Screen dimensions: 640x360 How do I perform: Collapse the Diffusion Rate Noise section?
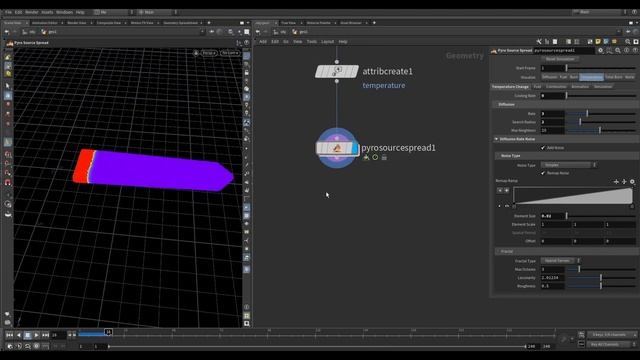565,139
